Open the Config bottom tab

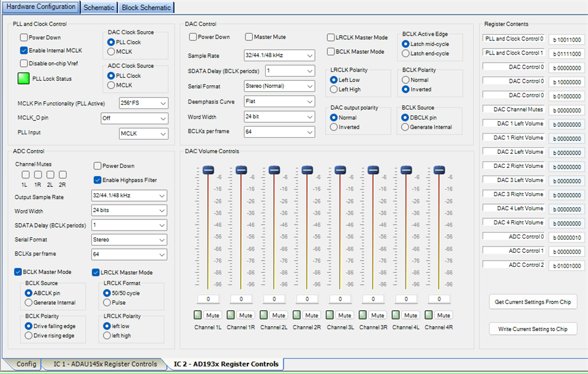26,364
